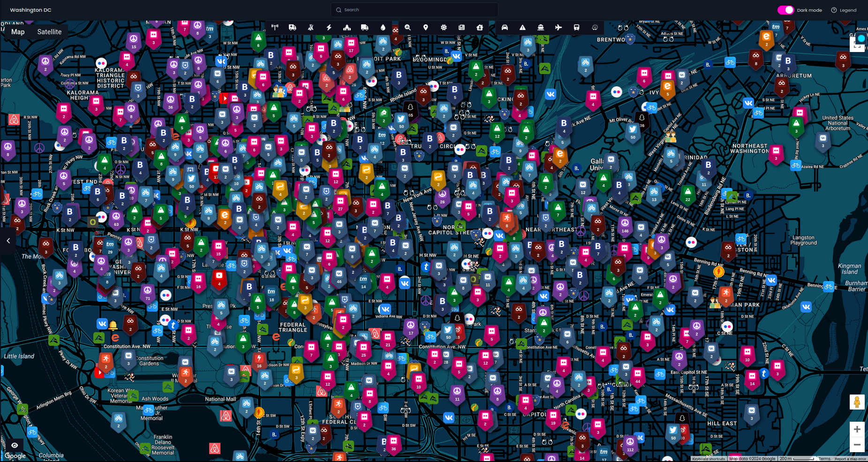Screen dimensions: 868x462
Task: Click the Kingman Island map label
Action: coord(849,269)
